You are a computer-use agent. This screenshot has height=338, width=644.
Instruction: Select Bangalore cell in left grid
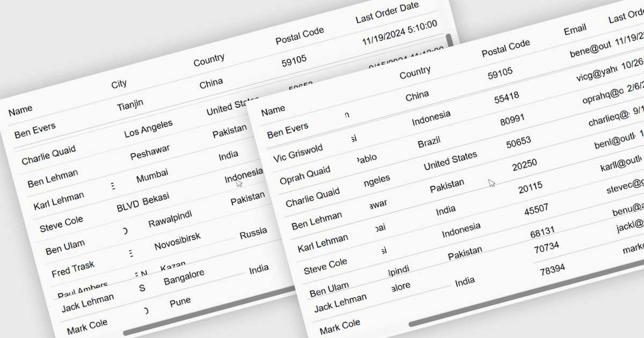184,277
